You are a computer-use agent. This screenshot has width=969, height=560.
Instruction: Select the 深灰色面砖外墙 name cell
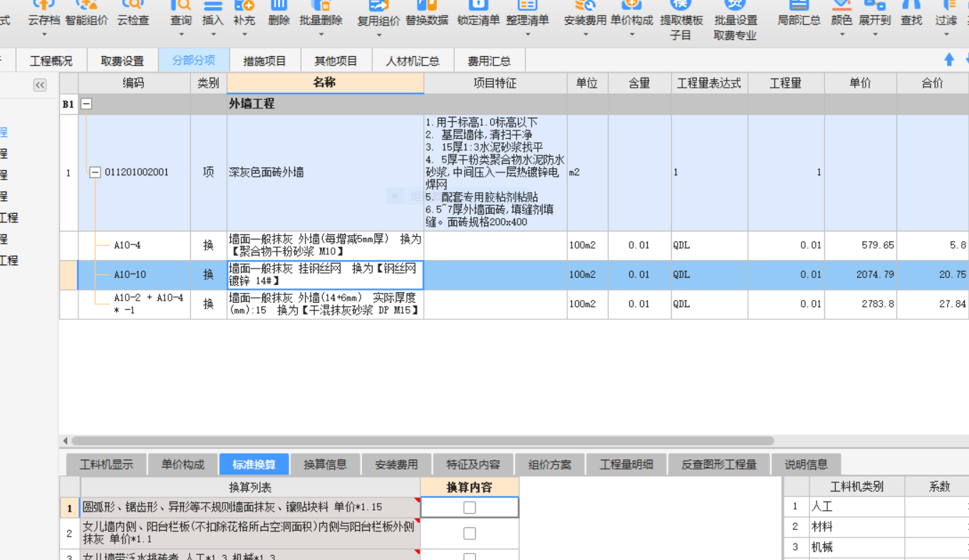(325, 172)
